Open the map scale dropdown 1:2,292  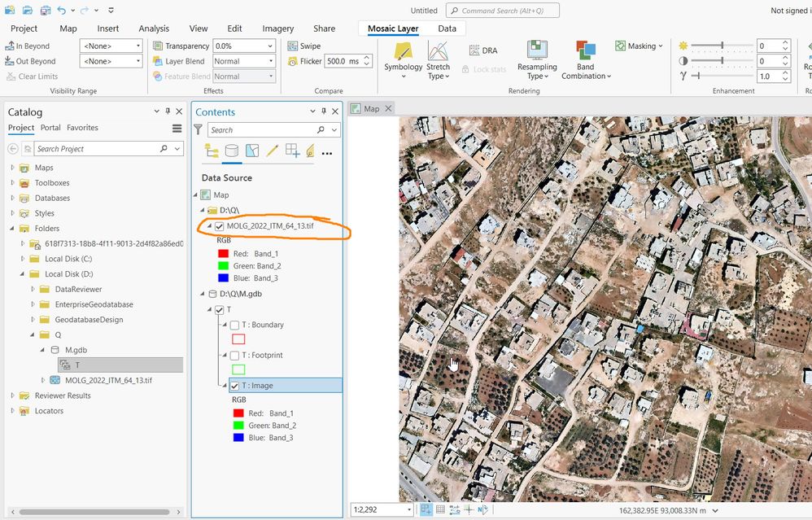tap(408, 510)
